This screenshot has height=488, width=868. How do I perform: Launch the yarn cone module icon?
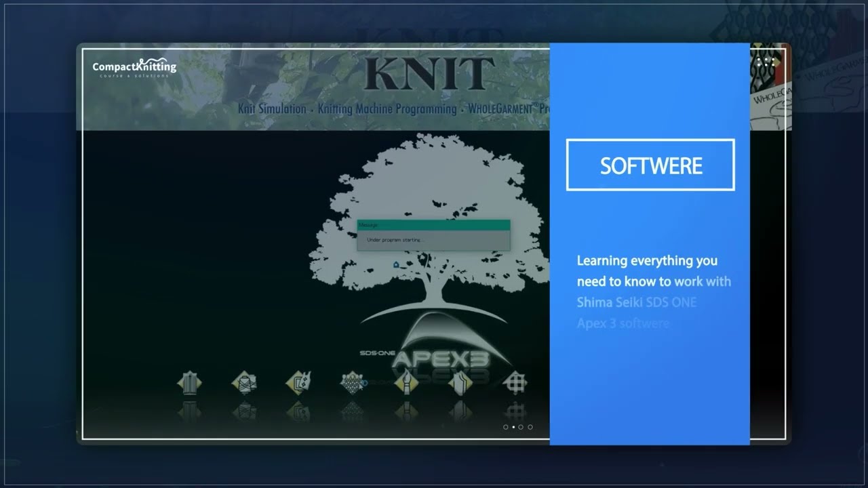point(243,382)
